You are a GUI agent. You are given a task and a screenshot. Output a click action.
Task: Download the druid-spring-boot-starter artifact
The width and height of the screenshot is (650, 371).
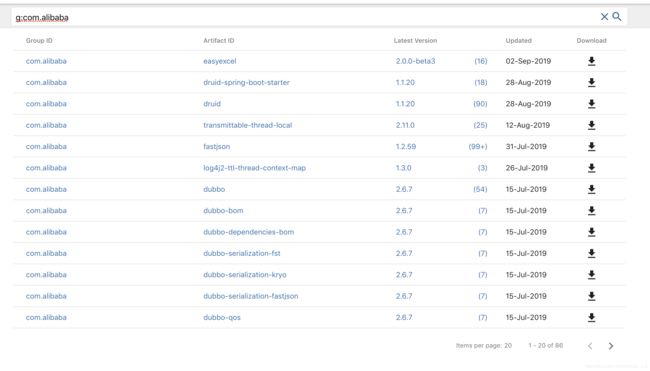(x=592, y=82)
